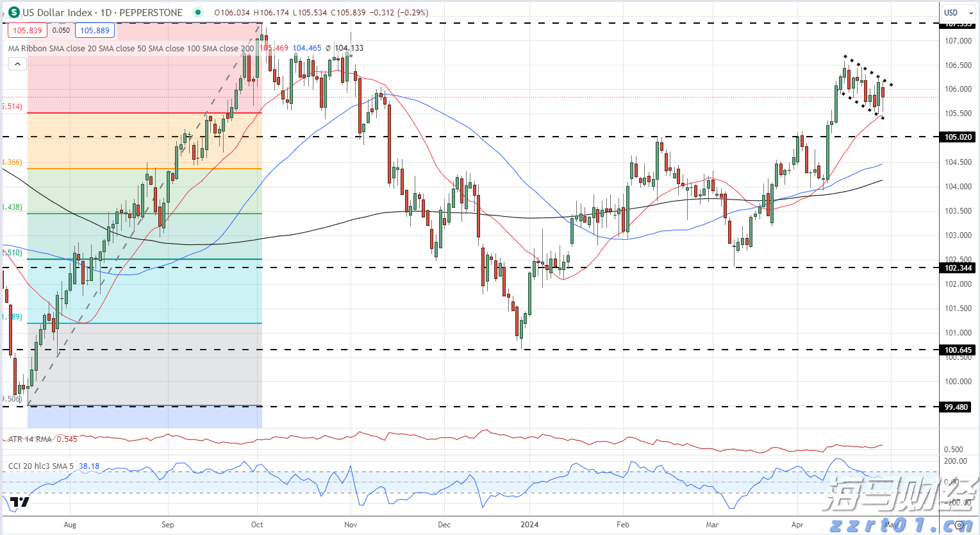Click the 106.000 price scale label
Viewport: 980px width, 535px height.
(x=958, y=89)
